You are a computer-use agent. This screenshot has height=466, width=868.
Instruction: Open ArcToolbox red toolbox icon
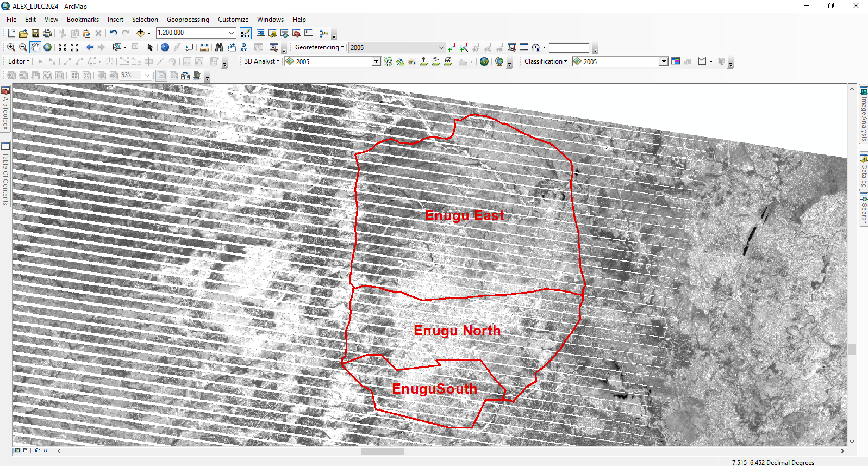pyautogui.click(x=297, y=33)
